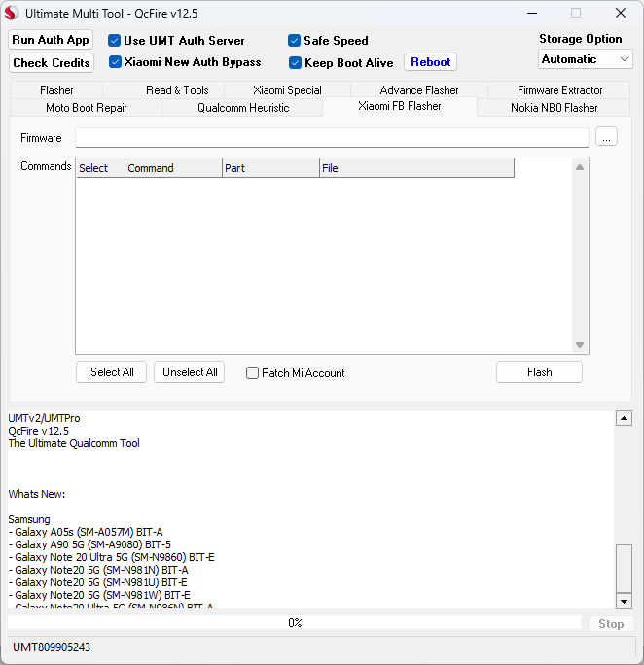Switch to Xiaomi Special tab
644x665 pixels.
[287, 89]
